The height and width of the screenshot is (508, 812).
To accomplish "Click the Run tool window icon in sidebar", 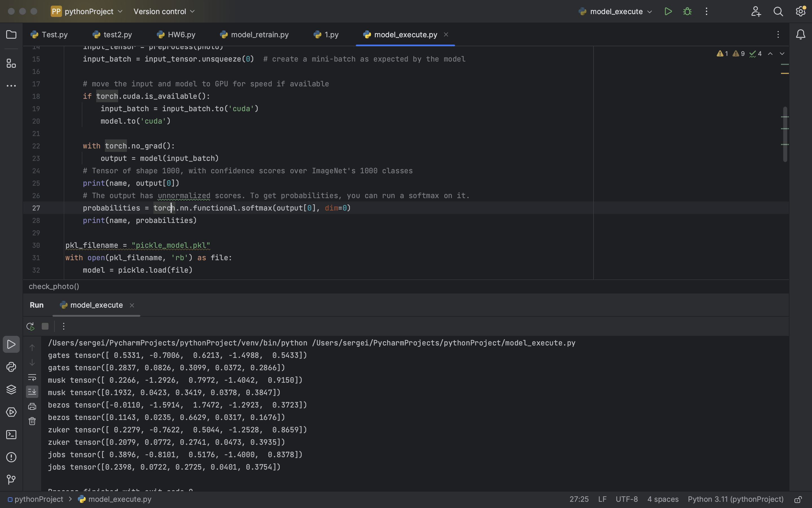I will [x=11, y=344].
